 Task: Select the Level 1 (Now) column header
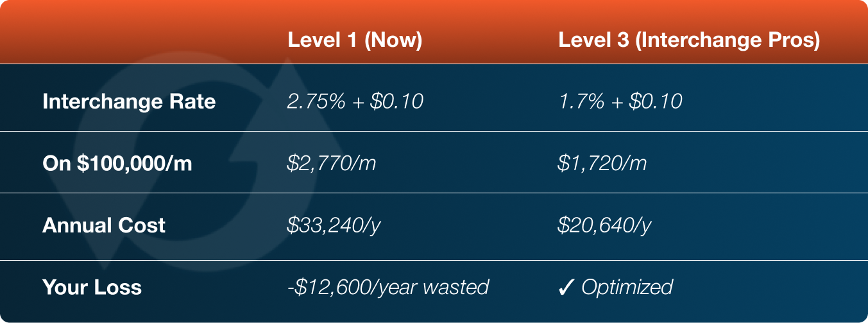pos(355,40)
